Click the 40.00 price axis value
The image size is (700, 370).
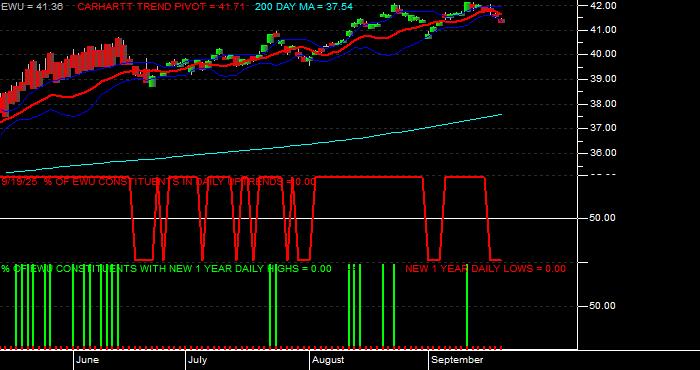click(x=603, y=54)
